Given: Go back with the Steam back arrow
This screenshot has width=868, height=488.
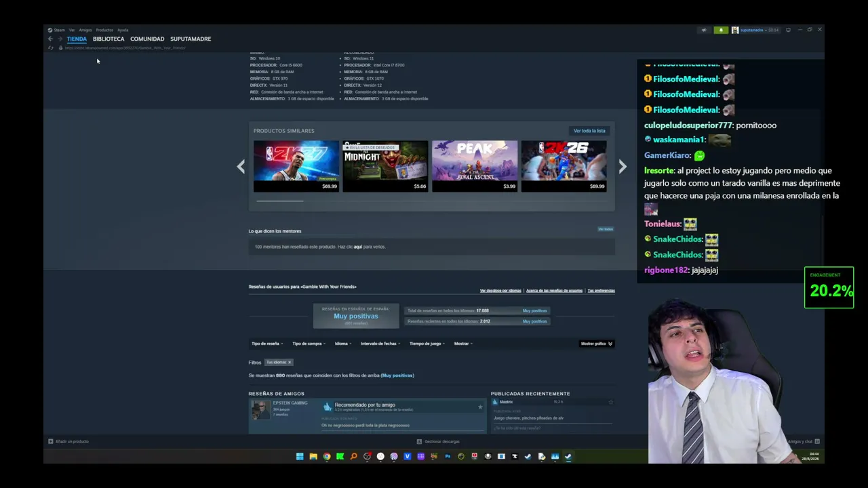Looking at the screenshot, I should coord(50,39).
